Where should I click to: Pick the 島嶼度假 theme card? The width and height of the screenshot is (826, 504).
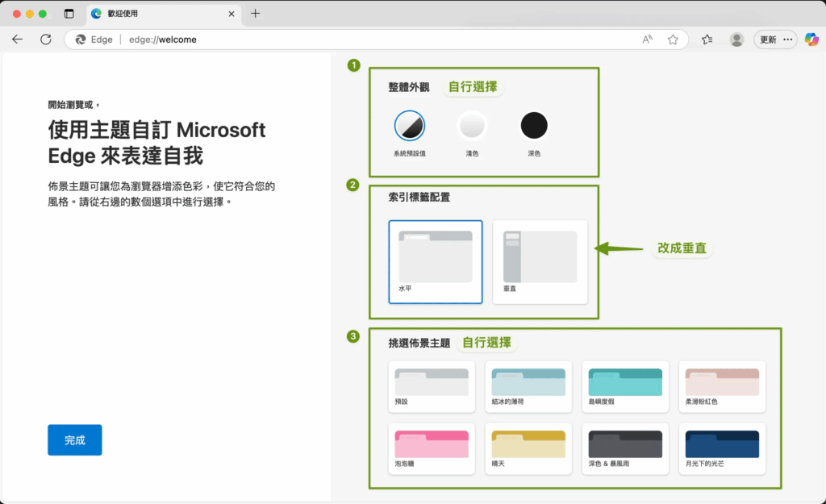click(625, 386)
